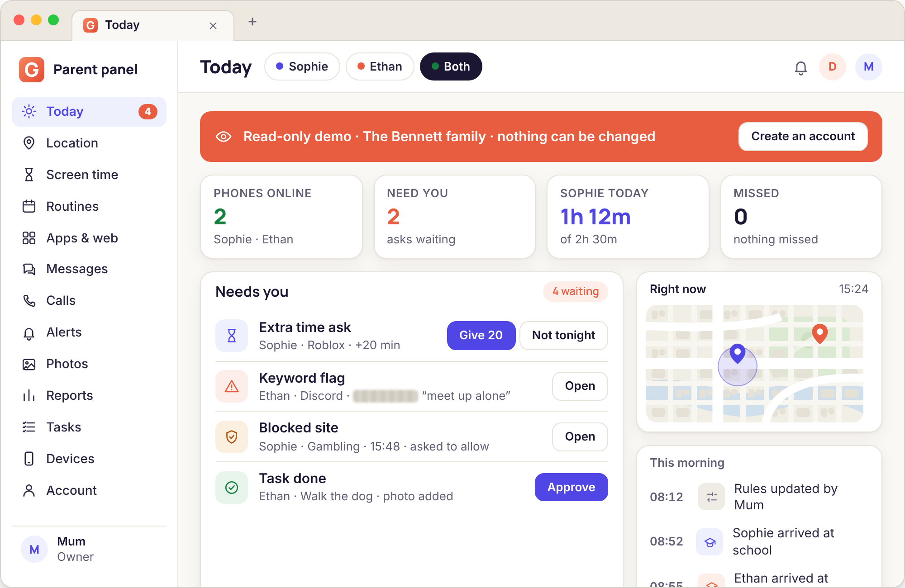Open the Blocked site request from Sophie
The image size is (905, 588).
[580, 436]
